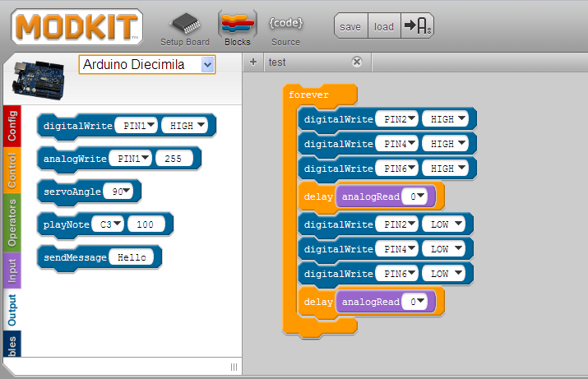Close the test tab
588x379 pixels.
(x=357, y=62)
